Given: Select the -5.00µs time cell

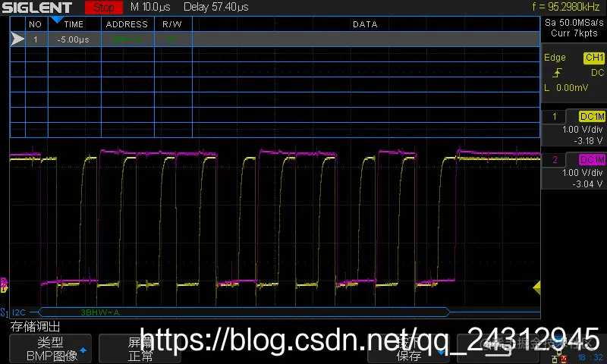Looking at the screenshot, I should pos(73,39).
